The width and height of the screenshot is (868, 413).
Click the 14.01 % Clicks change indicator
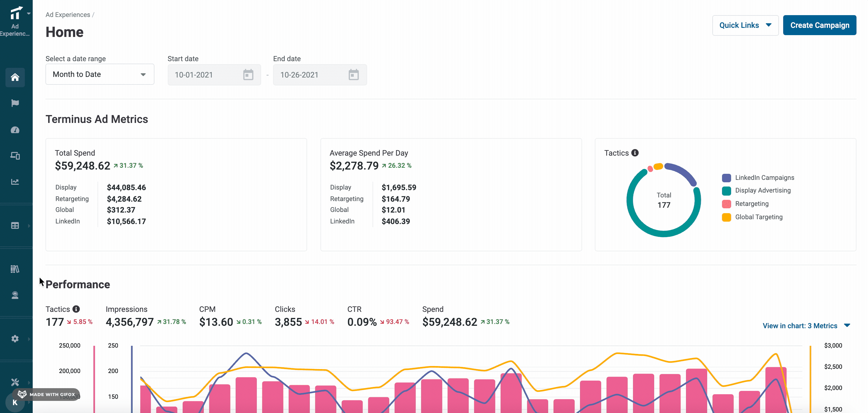(x=320, y=322)
